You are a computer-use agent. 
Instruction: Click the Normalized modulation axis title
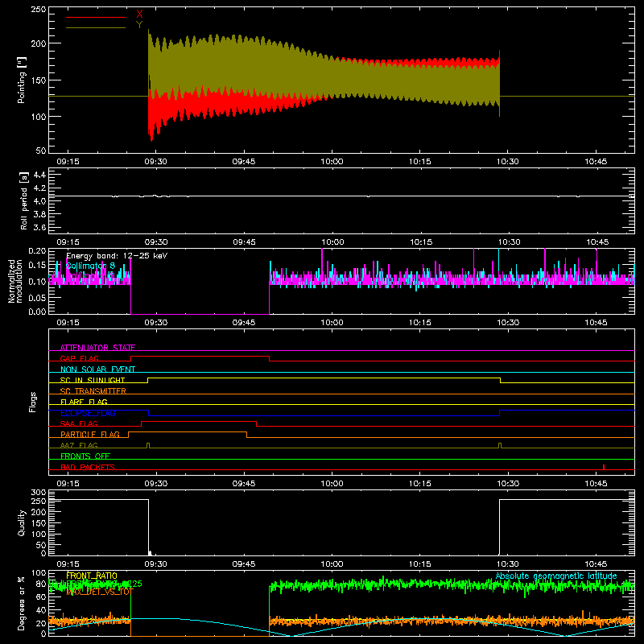point(15,281)
